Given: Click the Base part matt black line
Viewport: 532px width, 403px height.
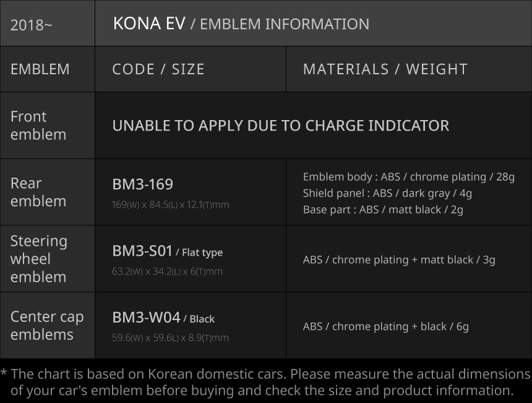Looking at the screenshot, I should click(x=383, y=209).
